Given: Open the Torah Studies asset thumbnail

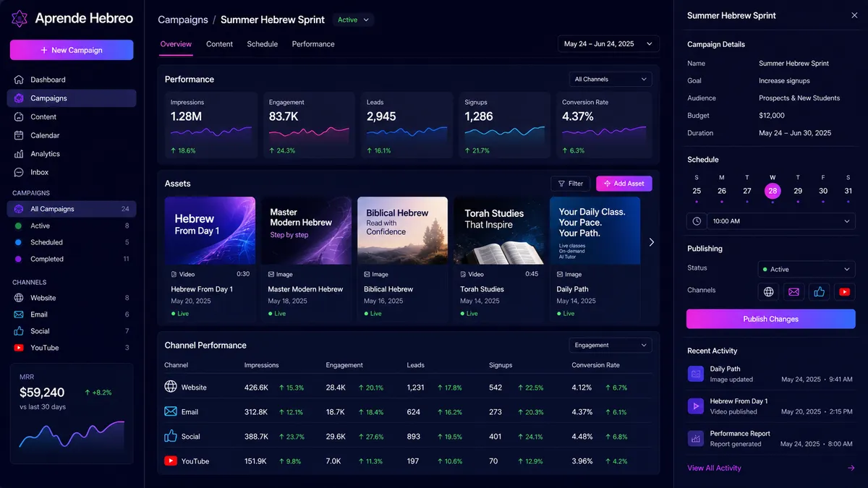Looking at the screenshot, I should coord(498,231).
